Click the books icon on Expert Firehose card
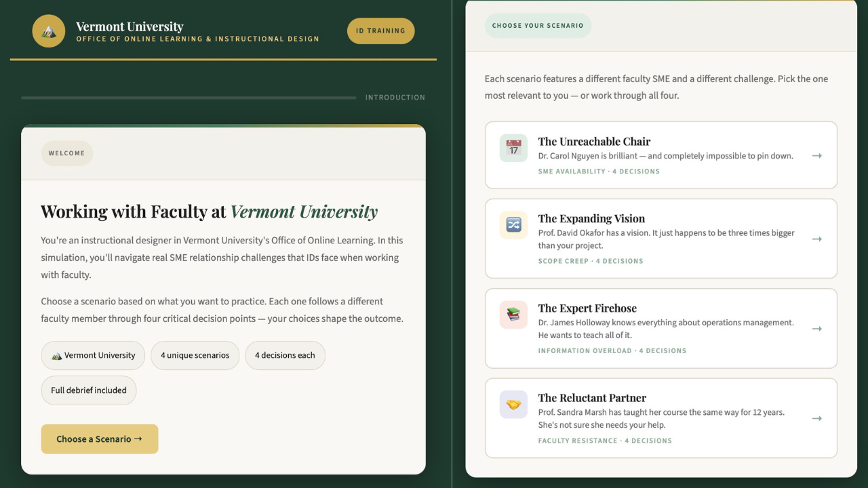Viewport: 868px width, 488px height. click(513, 315)
